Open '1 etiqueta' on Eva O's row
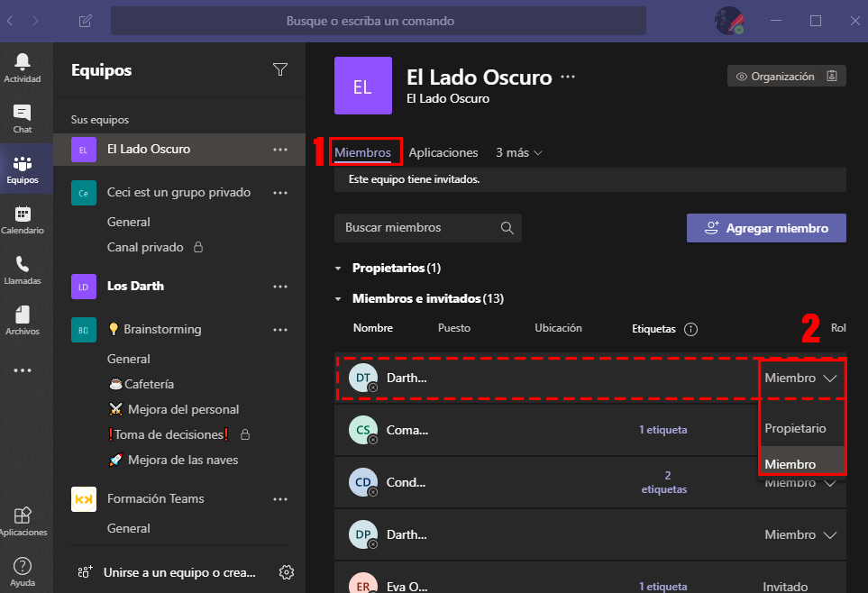This screenshot has width=868, height=593. [663, 586]
